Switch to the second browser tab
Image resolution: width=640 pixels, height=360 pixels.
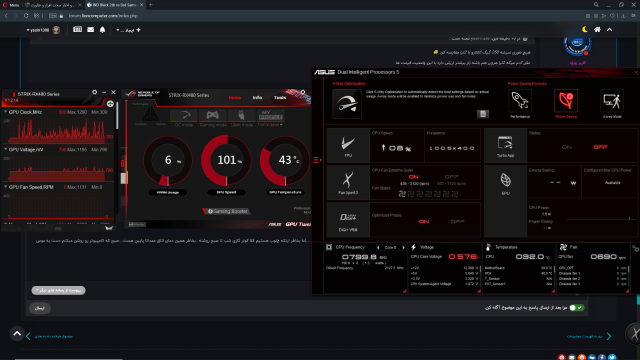pyautogui.click(x=53, y=5)
